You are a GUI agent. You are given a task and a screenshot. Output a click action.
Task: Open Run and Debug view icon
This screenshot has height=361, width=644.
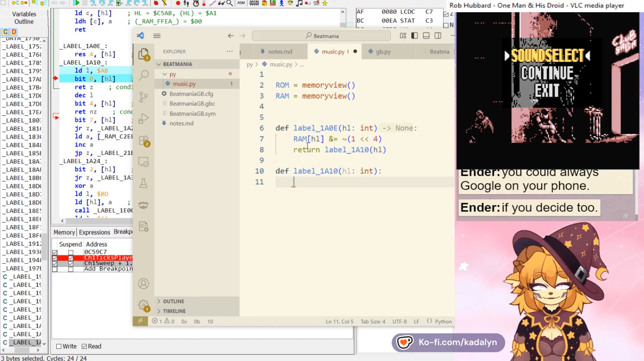(143, 119)
